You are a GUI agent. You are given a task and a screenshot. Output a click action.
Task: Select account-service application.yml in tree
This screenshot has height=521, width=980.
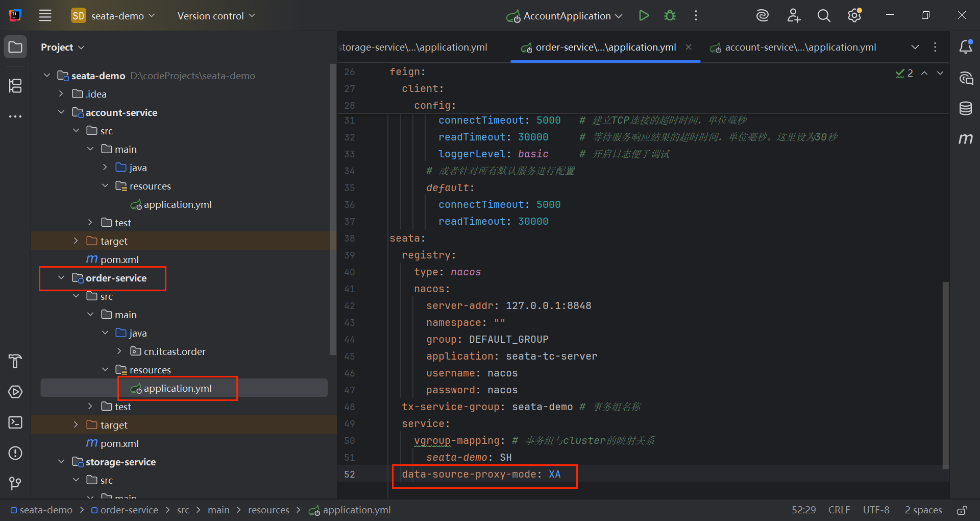pyautogui.click(x=171, y=204)
